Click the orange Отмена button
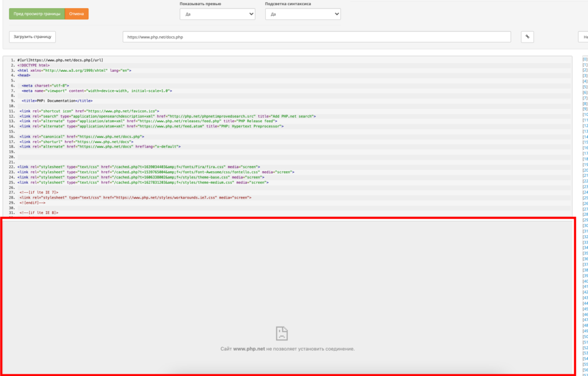 [76, 14]
